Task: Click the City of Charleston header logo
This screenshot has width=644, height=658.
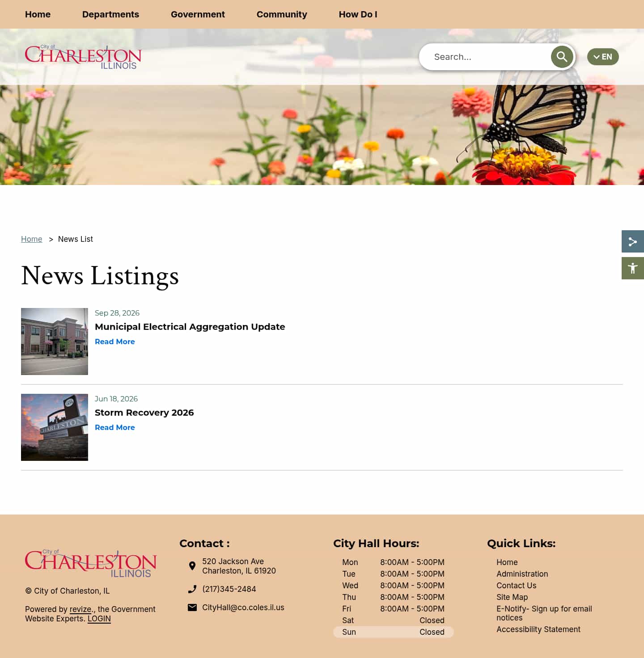Action: pyautogui.click(x=83, y=57)
